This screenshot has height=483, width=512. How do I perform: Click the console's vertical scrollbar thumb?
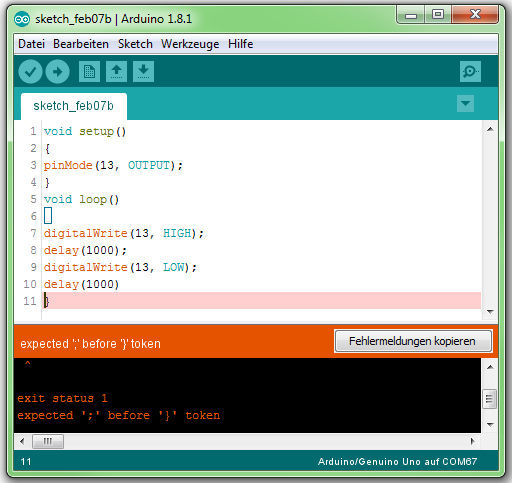pos(489,399)
